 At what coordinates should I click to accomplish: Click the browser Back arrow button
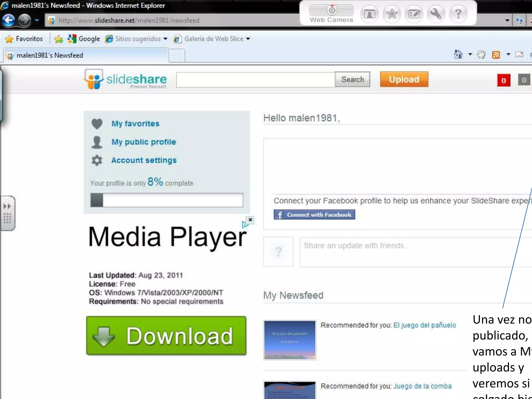click(9, 20)
